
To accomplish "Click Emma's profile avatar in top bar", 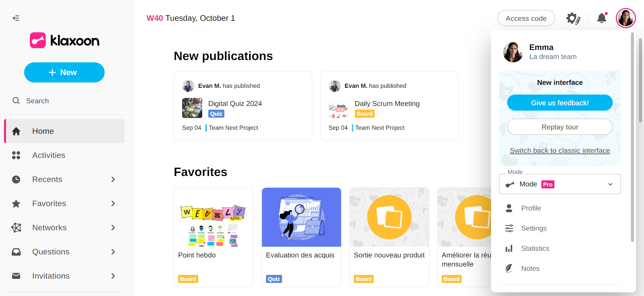I will coord(626,18).
